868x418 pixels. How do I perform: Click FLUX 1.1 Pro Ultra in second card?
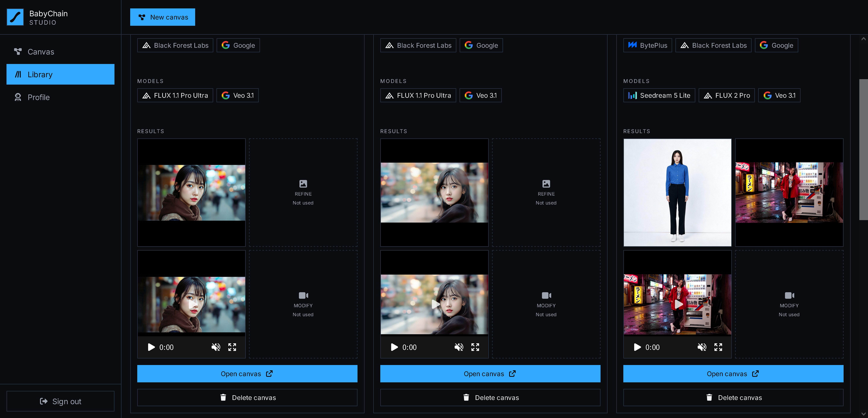coord(418,95)
